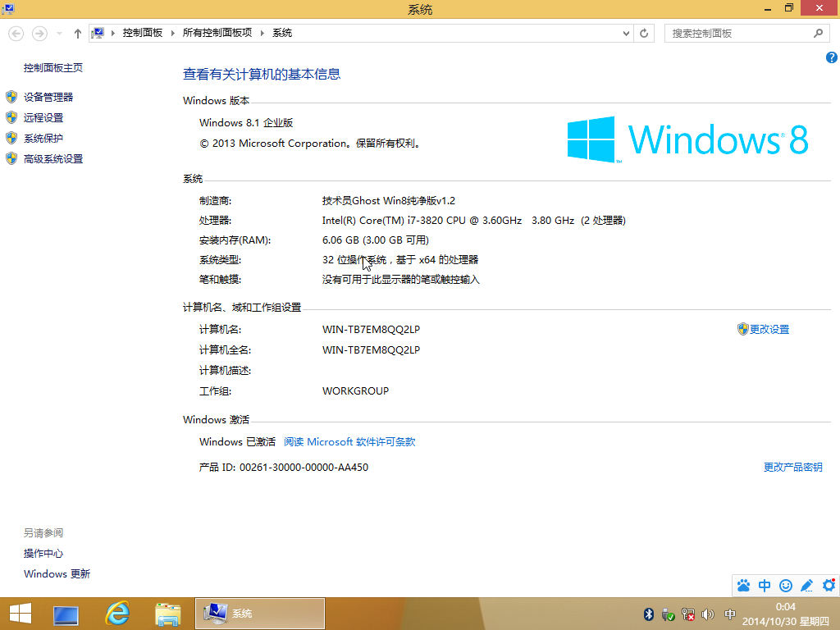Viewport: 840px width, 630px height.
Task: Click the Forward navigation arrow
Action: click(39, 33)
